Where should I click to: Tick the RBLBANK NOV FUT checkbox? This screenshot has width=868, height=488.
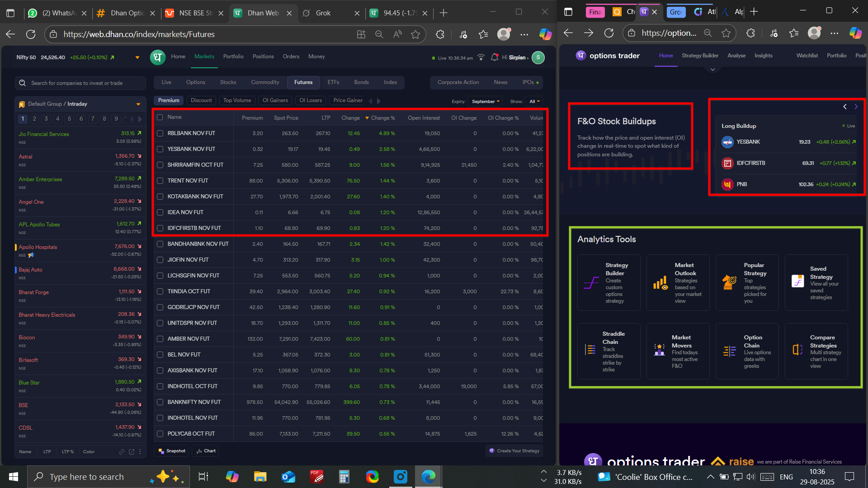coord(160,133)
